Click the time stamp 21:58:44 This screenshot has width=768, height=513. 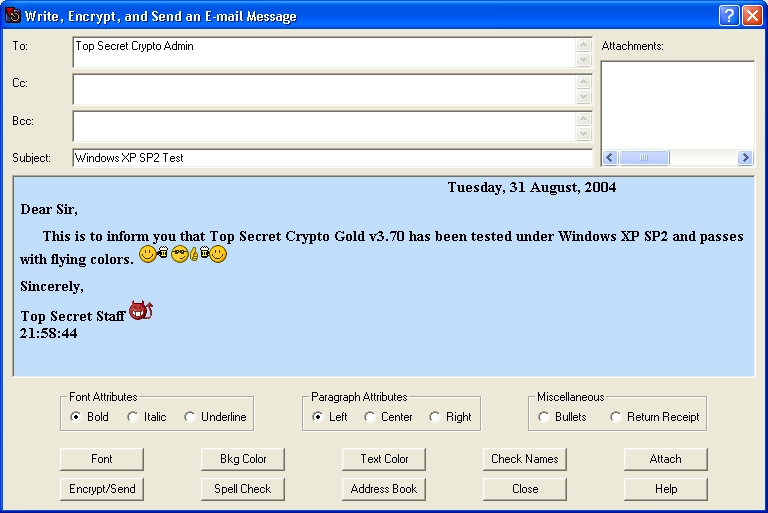pyautogui.click(x=48, y=334)
